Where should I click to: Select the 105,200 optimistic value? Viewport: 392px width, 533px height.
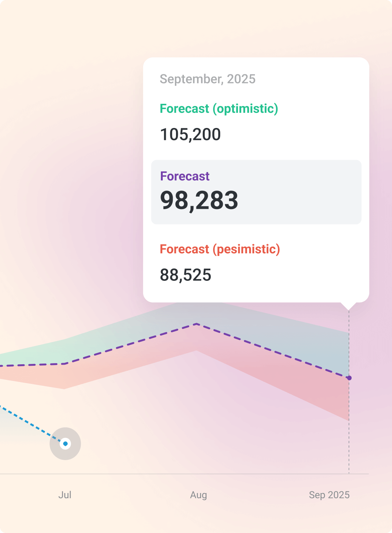[x=190, y=134]
